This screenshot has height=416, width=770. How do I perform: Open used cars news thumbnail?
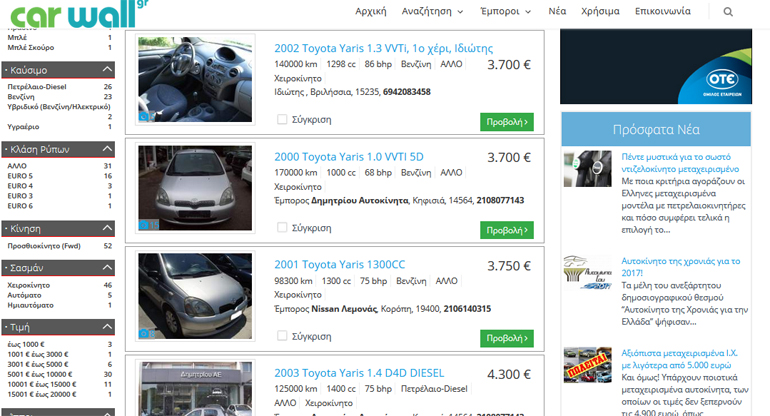point(588,364)
